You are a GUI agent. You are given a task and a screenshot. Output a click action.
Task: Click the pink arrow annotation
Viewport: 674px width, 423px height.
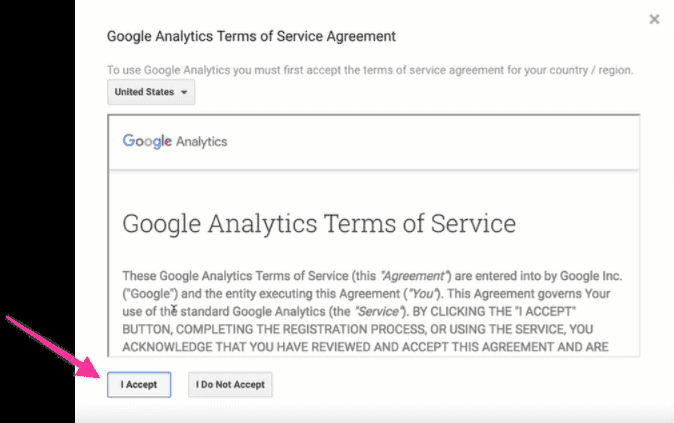click(54, 346)
